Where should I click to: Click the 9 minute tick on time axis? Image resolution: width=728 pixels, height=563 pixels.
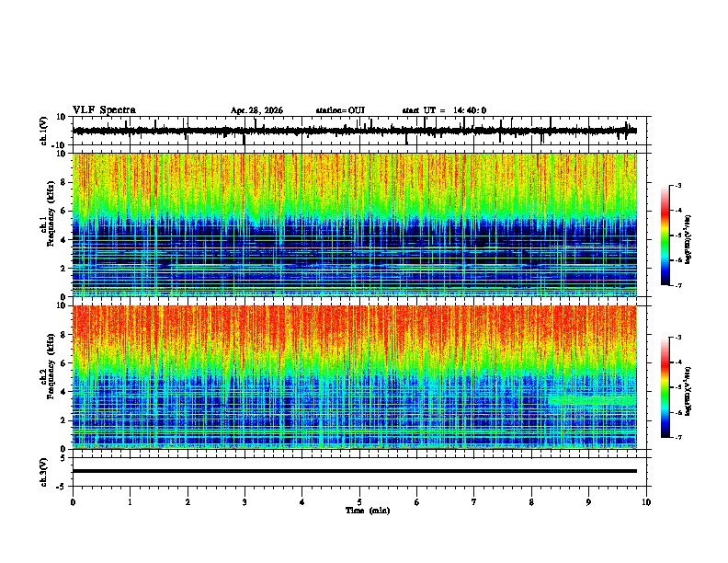[588, 502]
